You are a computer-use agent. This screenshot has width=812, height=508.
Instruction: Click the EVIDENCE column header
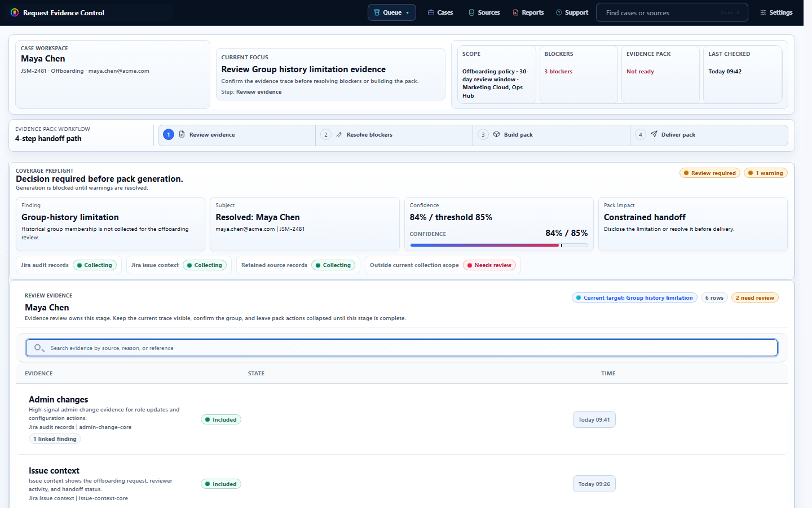39,374
